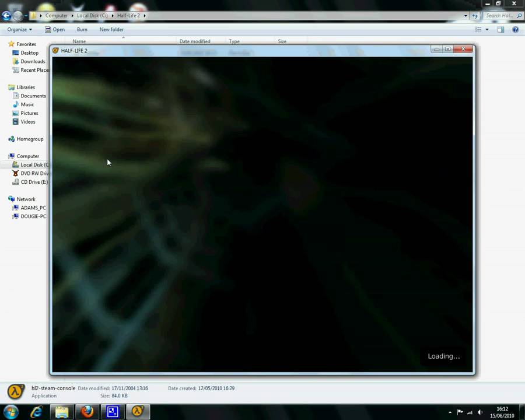Open the view options dropdown arrow
Viewport: 525px width, 420px height.
[487, 30]
